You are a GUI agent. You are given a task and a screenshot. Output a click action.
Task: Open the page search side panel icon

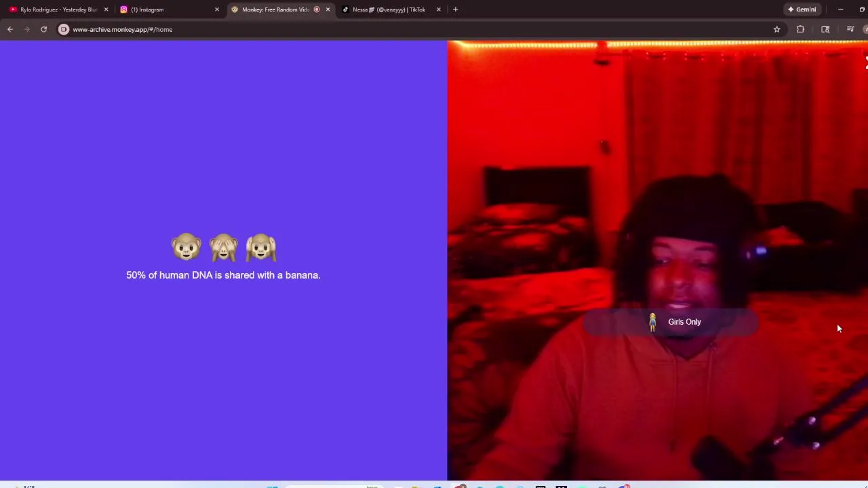[825, 29]
